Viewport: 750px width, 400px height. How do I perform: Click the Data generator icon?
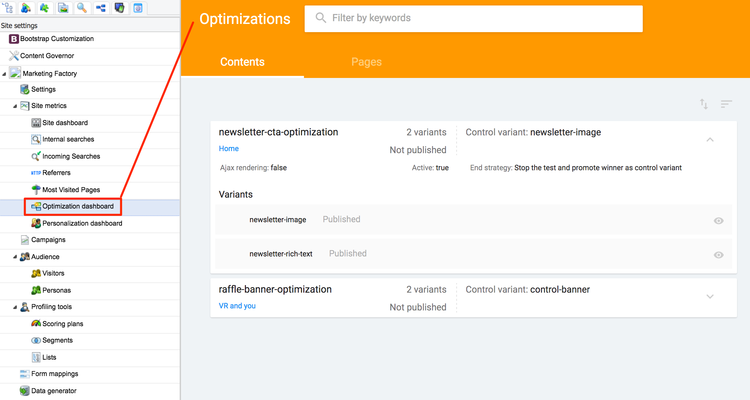click(24, 390)
